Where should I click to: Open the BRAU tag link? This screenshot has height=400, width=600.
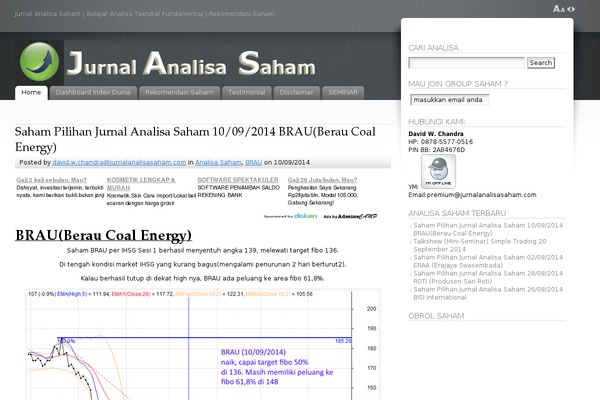tap(253, 162)
